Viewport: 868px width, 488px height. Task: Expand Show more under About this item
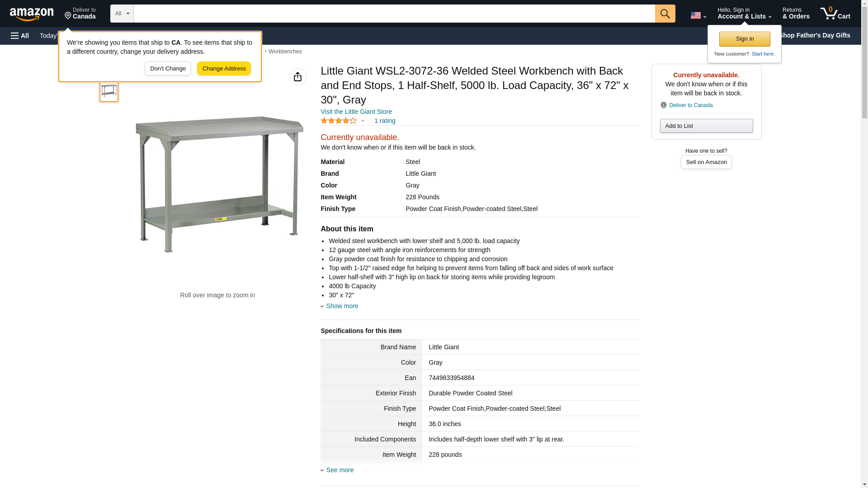(x=342, y=306)
